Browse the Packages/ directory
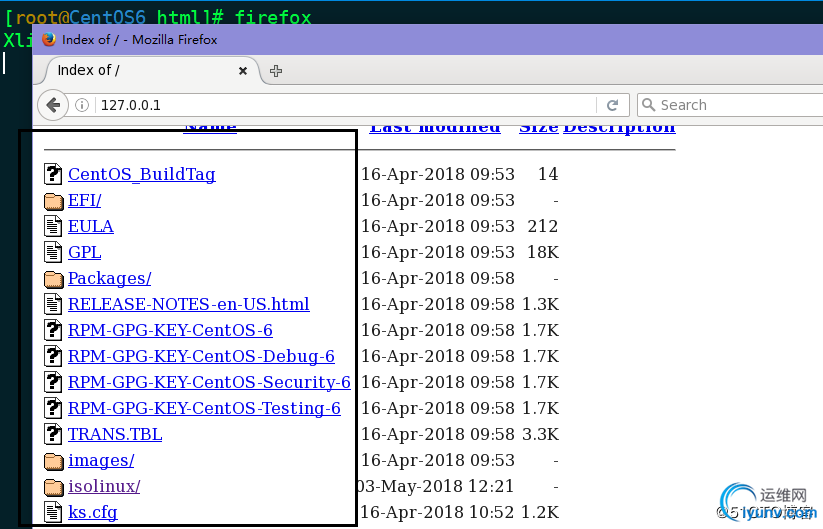823x529 pixels. [x=110, y=279]
